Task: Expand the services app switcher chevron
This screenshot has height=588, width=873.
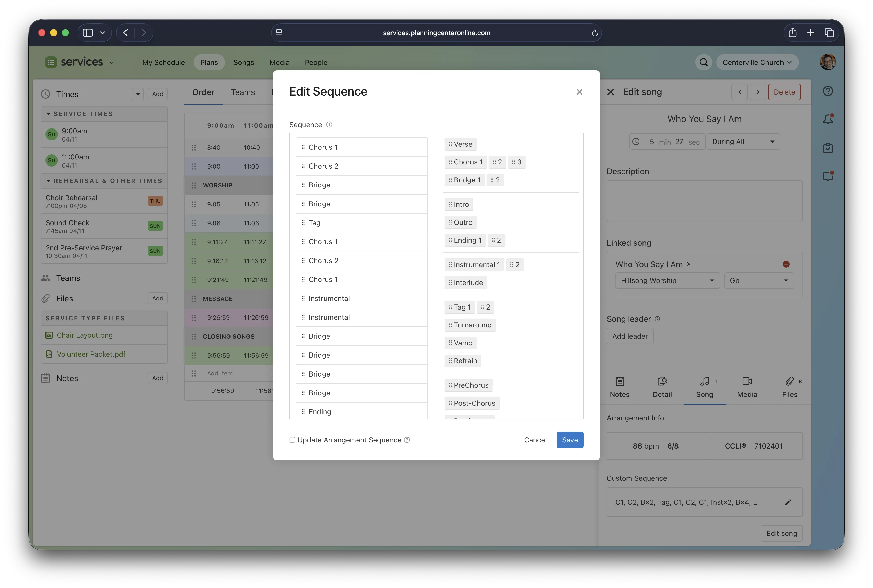Action: (x=111, y=62)
